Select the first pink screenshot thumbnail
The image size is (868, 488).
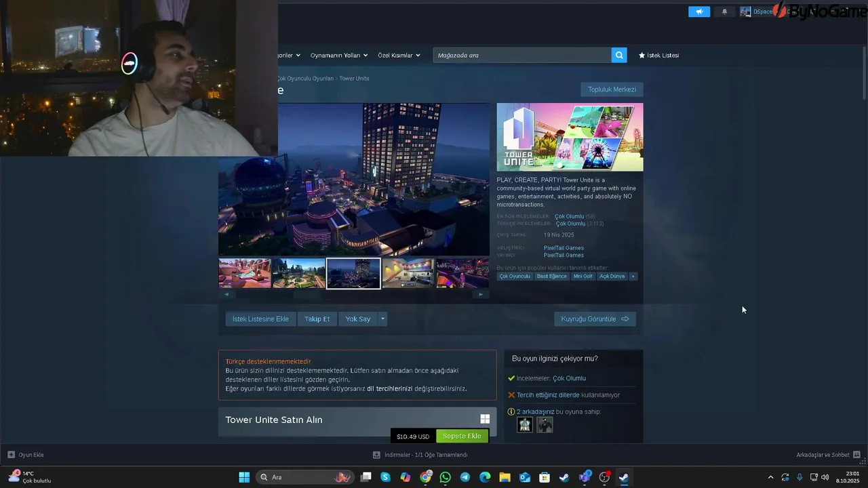tap(245, 273)
